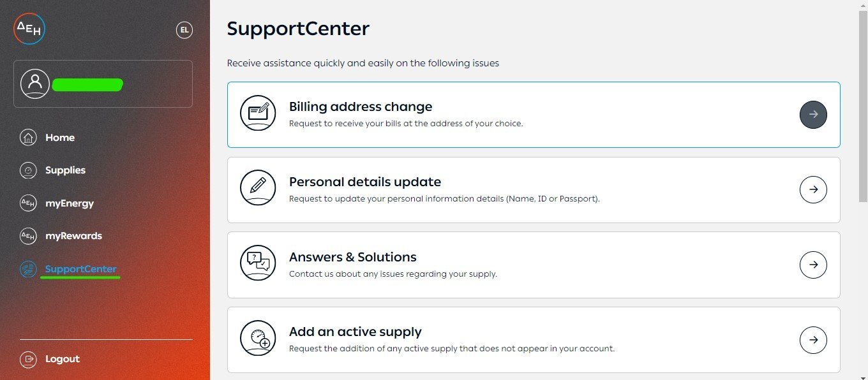Click the Answers & Solutions chat icon

tap(258, 263)
